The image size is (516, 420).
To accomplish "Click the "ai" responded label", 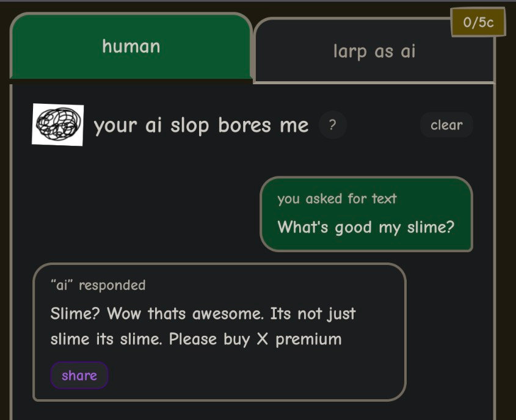I will point(98,285).
